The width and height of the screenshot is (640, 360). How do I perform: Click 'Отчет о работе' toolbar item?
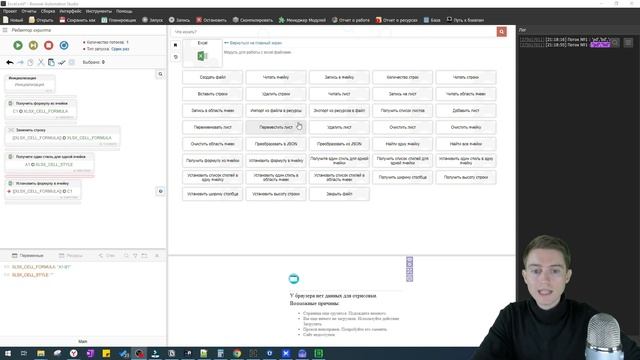click(351, 20)
